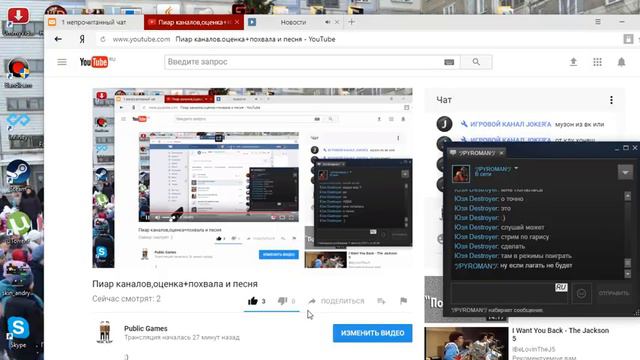Image resolution: width=640 pixels, height=360 pixels.
Task: Expand the Steam chat dropdown arrow button
Action: click(x=625, y=172)
